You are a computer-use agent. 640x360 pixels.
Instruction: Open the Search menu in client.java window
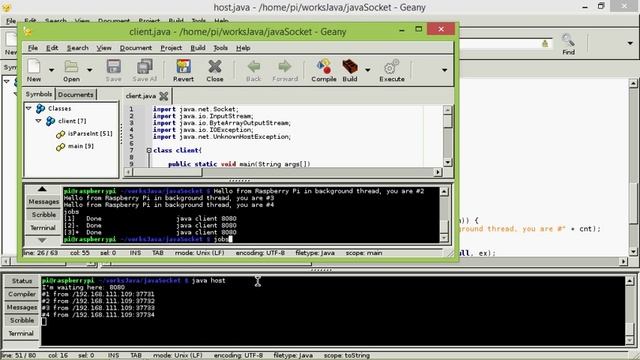point(78,48)
